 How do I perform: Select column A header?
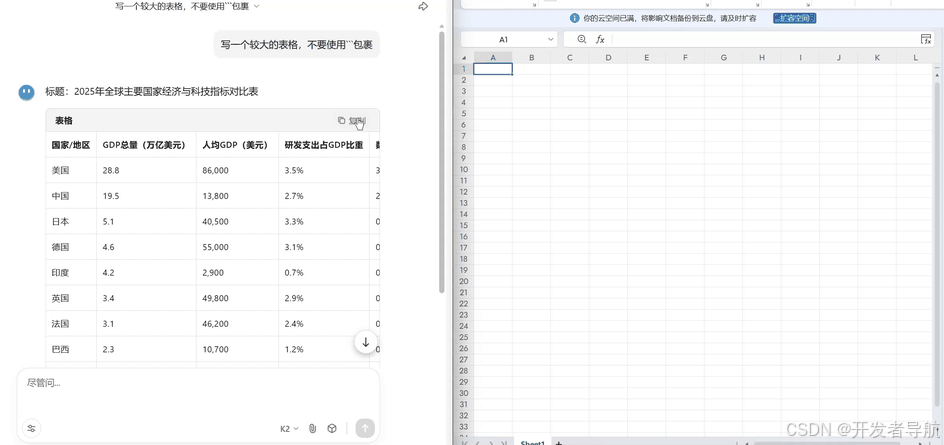pos(493,58)
